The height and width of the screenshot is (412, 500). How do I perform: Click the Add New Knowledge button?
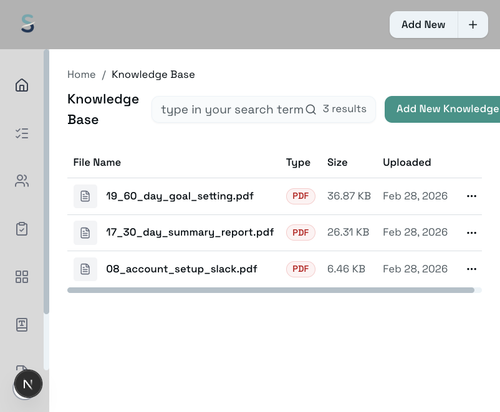pos(443,109)
